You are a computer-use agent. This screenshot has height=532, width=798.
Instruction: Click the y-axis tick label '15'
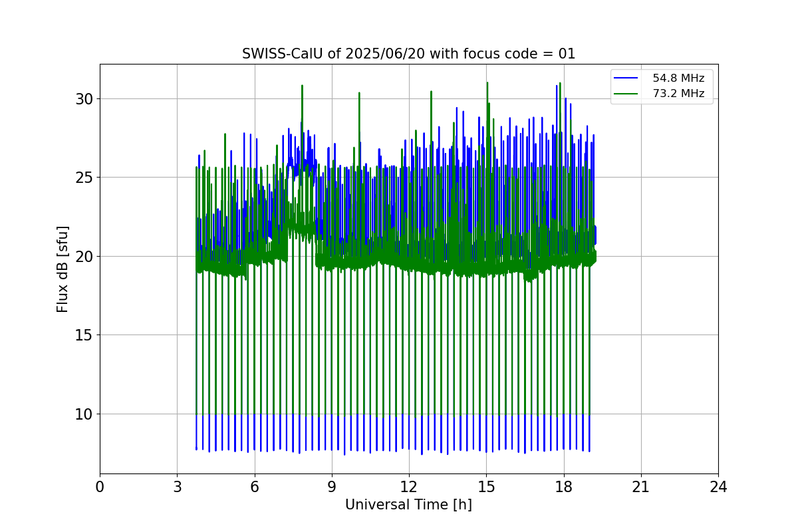(x=85, y=335)
